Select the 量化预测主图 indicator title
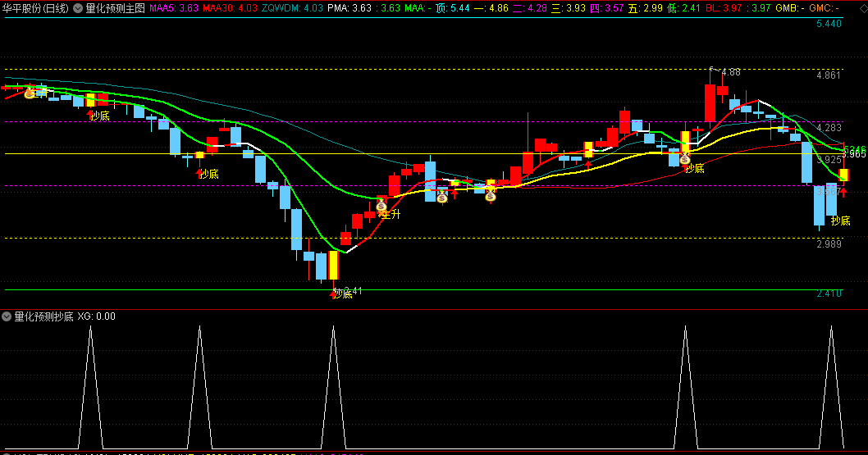This screenshot has height=455, width=868. coord(115,8)
